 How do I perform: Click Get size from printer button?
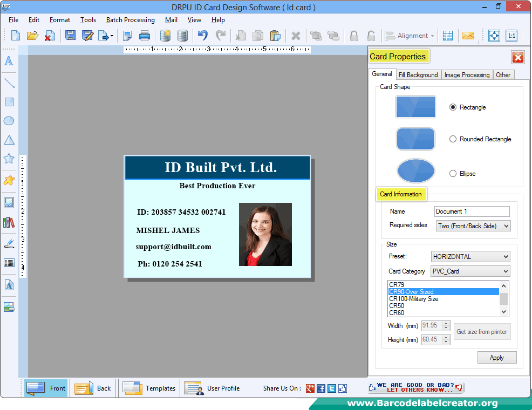[x=482, y=332]
